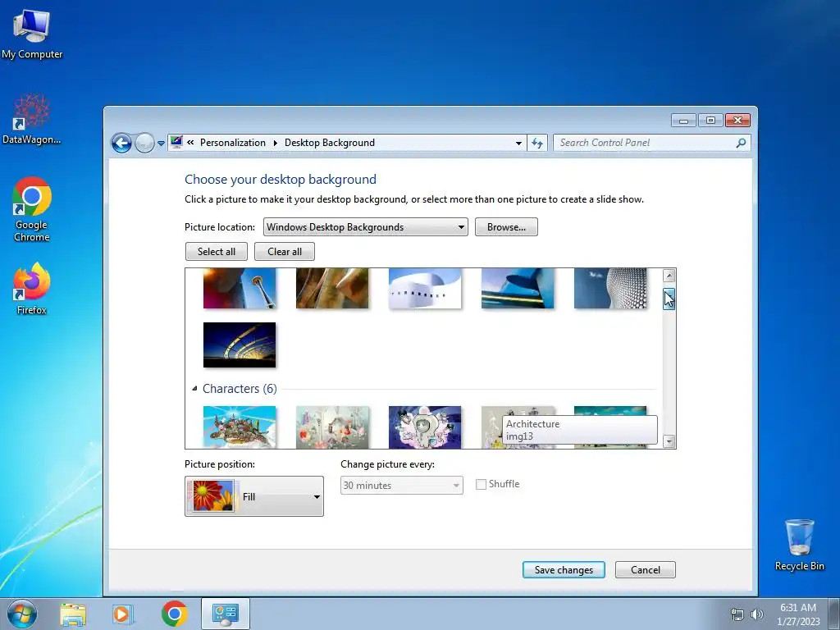This screenshot has width=840, height=630.
Task: Expand the address bar history dropdown
Action: pos(518,143)
